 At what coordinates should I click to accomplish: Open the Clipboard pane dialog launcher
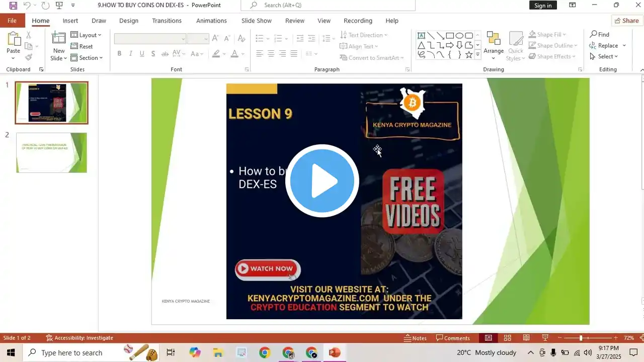tap(41, 69)
